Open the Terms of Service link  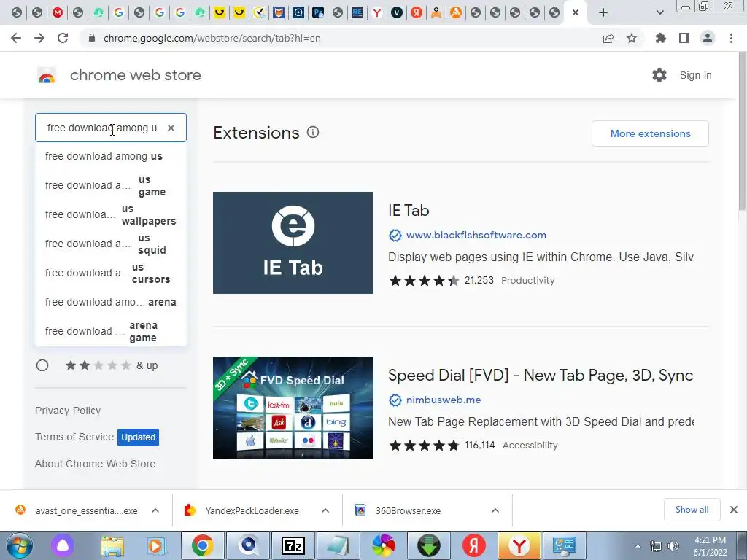74,437
